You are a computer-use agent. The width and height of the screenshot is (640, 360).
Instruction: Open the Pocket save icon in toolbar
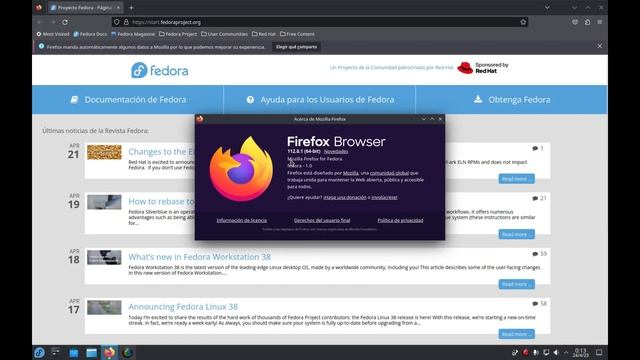(x=575, y=22)
